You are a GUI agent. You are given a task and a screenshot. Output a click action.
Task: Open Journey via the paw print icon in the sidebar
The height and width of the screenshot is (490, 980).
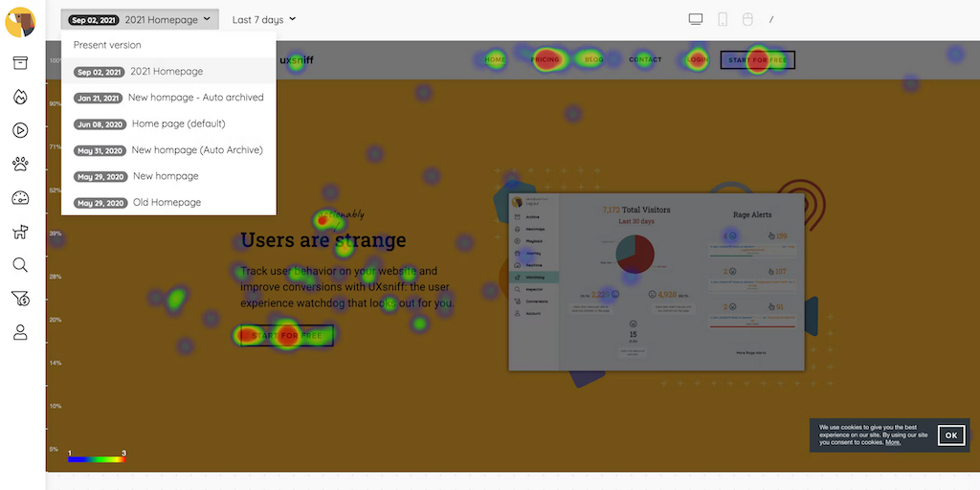[20, 164]
